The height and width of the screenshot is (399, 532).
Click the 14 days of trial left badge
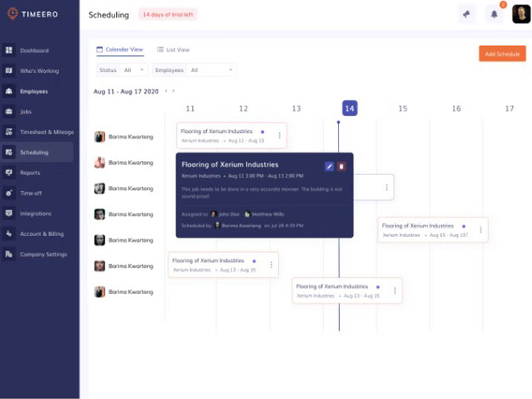[168, 15]
